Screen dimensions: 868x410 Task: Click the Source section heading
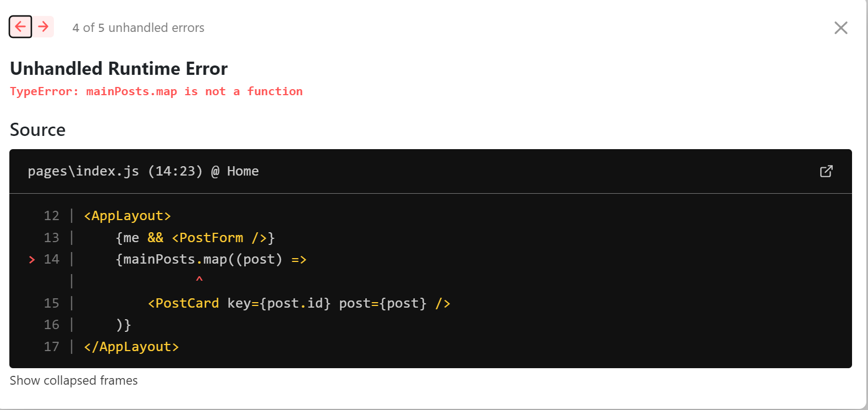click(37, 130)
